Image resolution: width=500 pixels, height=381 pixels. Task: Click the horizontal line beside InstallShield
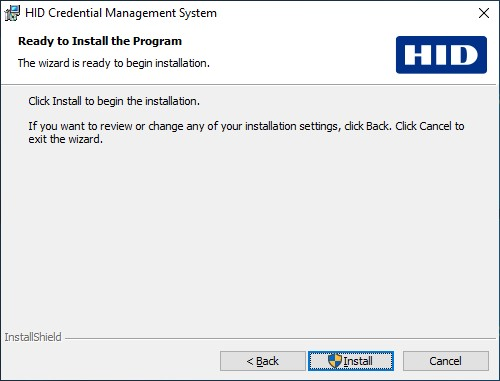coord(280,339)
